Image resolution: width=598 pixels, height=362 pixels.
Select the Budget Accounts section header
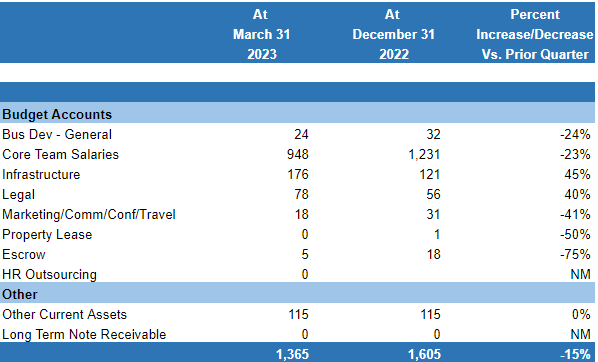[x=57, y=114]
